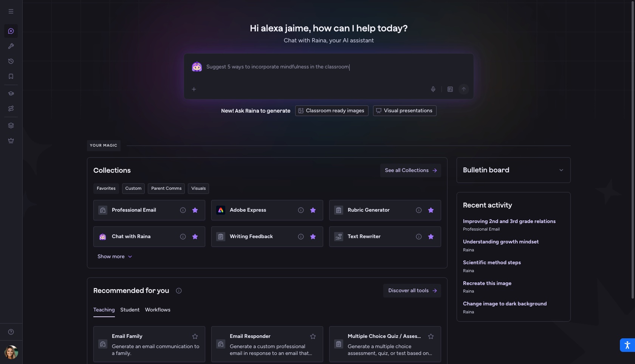
Task: Open the prompt library icon beside the microphone
Action: tap(450, 89)
